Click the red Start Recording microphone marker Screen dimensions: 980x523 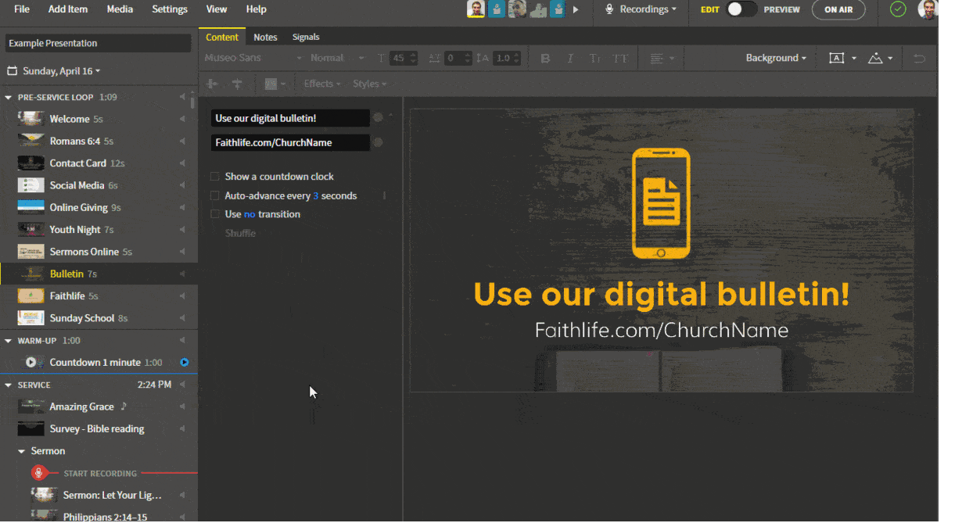click(x=38, y=473)
